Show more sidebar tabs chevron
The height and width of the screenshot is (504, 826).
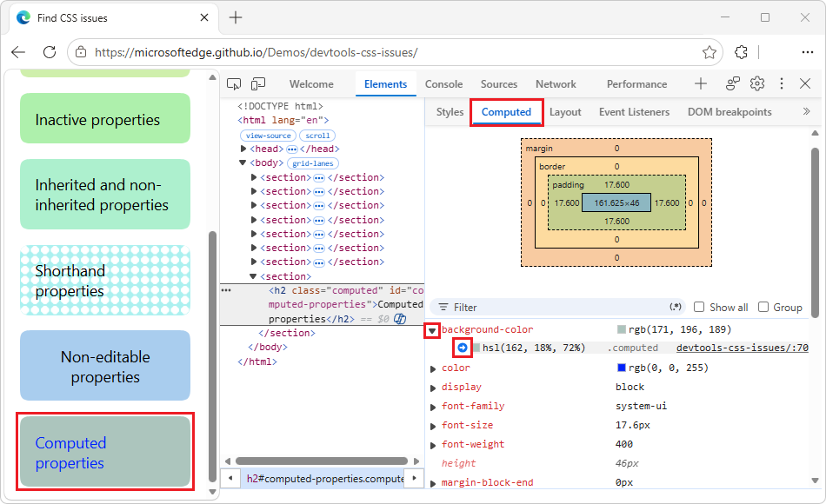click(806, 111)
